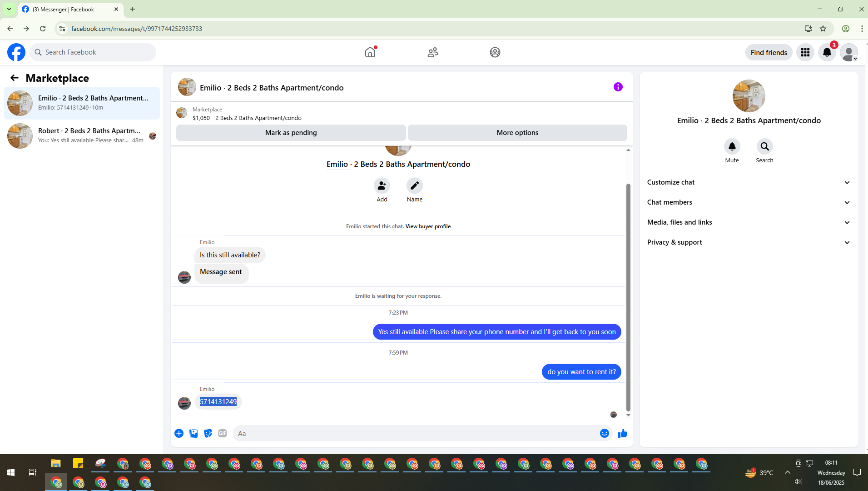
Task: Click the taskbar clock and date
Action: [831, 472]
